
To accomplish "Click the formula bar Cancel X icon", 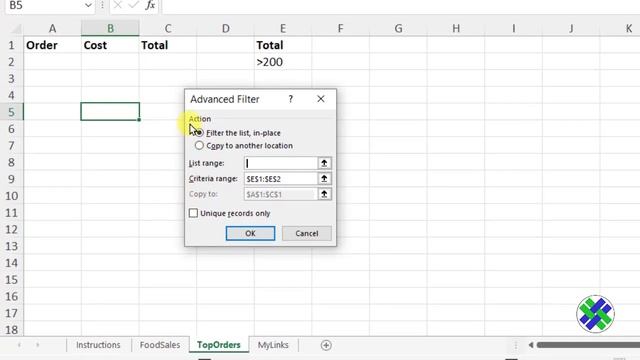I will 118,5.
